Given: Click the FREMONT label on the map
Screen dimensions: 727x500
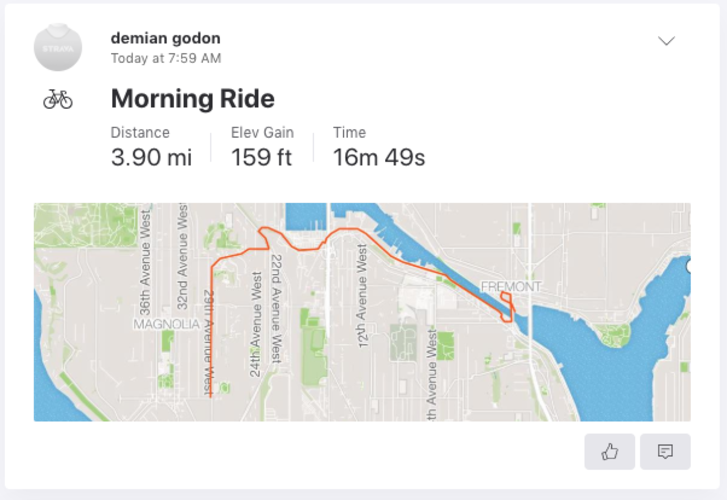Looking at the screenshot, I should pyautogui.click(x=510, y=287).
